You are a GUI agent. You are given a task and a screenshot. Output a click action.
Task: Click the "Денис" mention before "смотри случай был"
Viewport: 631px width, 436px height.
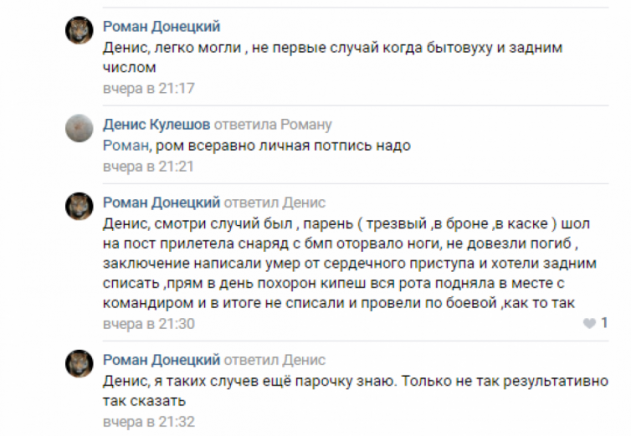pos(123,222)
